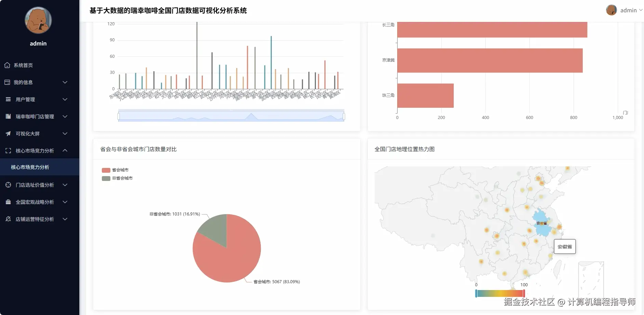
Task: Click the 长三角 axis label
Action: (388, 25)
